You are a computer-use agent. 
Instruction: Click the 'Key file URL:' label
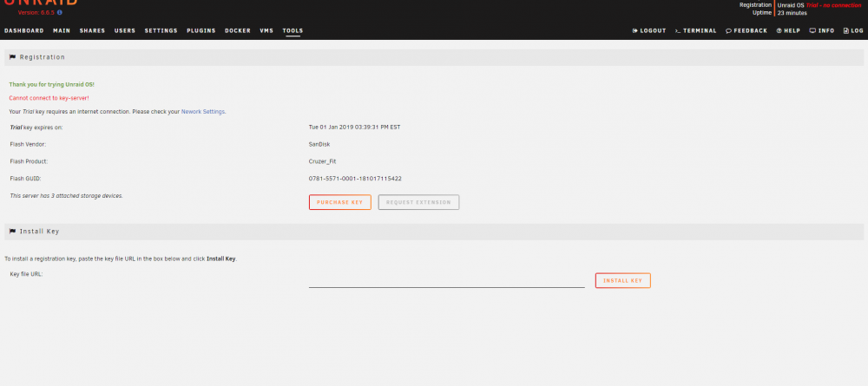pyautogui.click(x=26, y=274)
